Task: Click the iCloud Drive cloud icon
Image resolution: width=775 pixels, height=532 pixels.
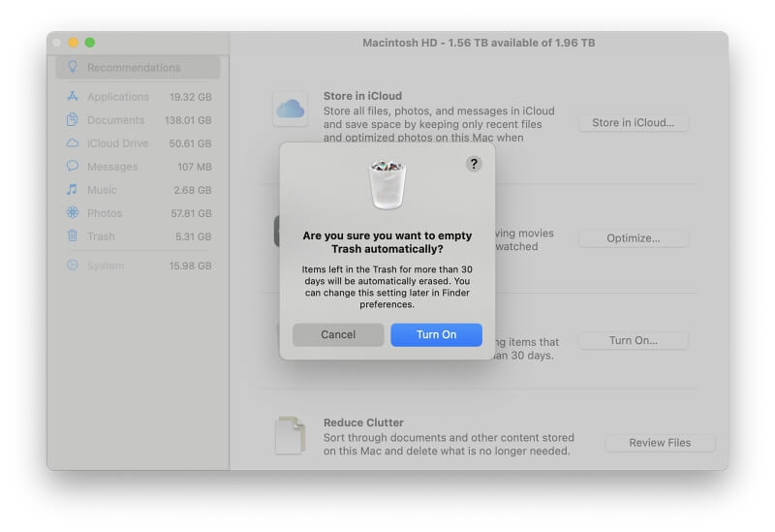Action: (x=73, y=142)
